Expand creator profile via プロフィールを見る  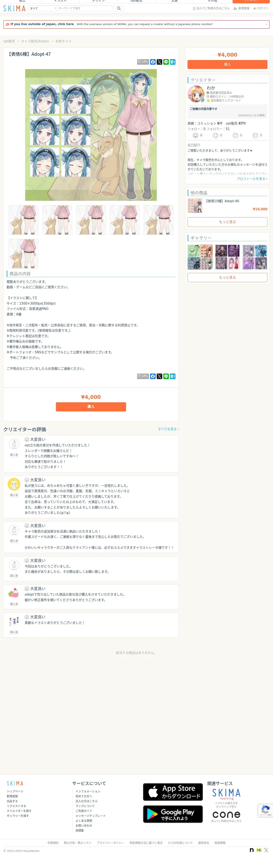coord(252,179)
